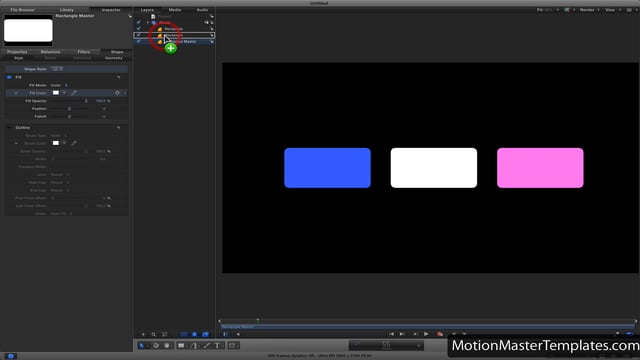Open the Geometry pane of Shape
Screen dimensions: 640x360
click(113, 58)
